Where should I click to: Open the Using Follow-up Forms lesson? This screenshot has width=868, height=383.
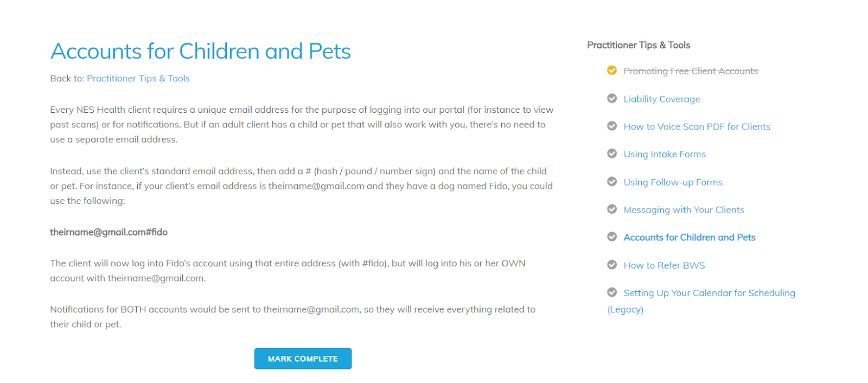click(673, 182)
